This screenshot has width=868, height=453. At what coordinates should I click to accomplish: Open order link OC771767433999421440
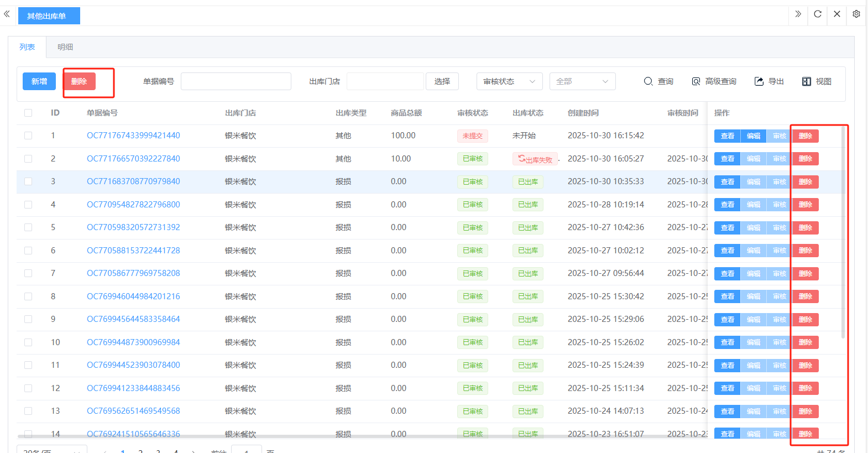(x=133, y=136)
